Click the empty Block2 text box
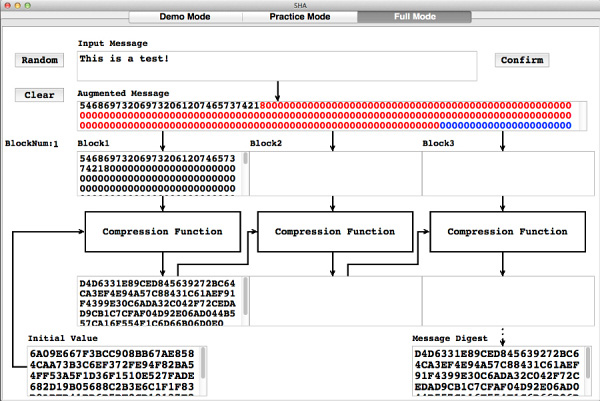Viewport: 600px width, 401px height. pos(331,173)
